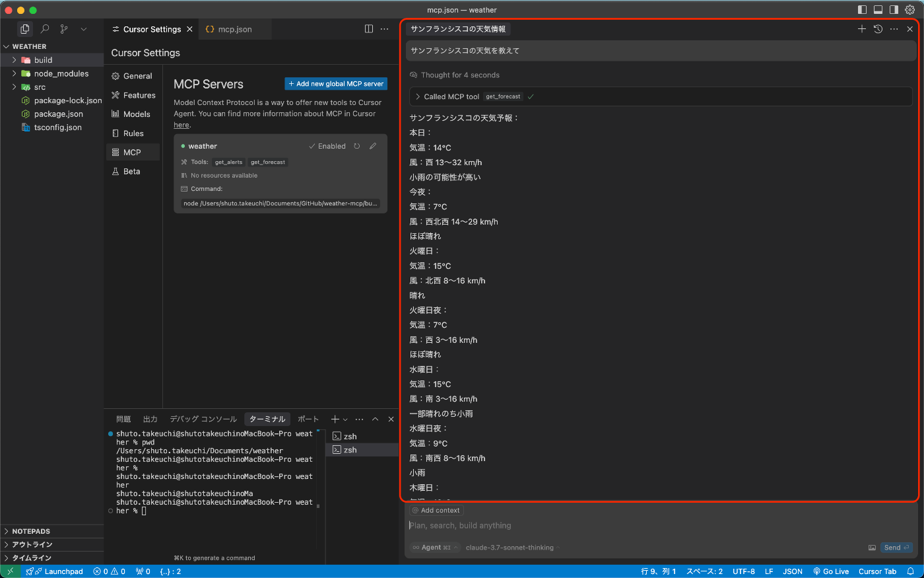924x578 pixels.
Task: Open terminal panel ellipsis actions
Action: tap(360, 419)
